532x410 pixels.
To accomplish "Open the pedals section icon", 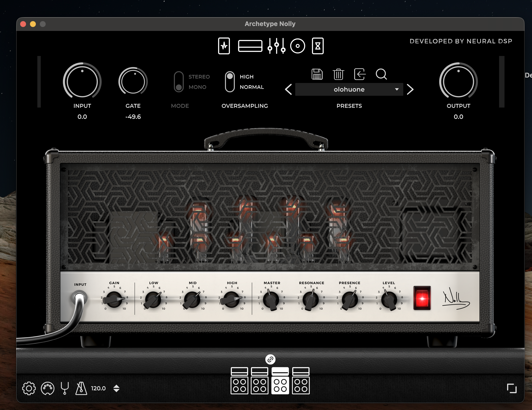I will tap(224, 46).
